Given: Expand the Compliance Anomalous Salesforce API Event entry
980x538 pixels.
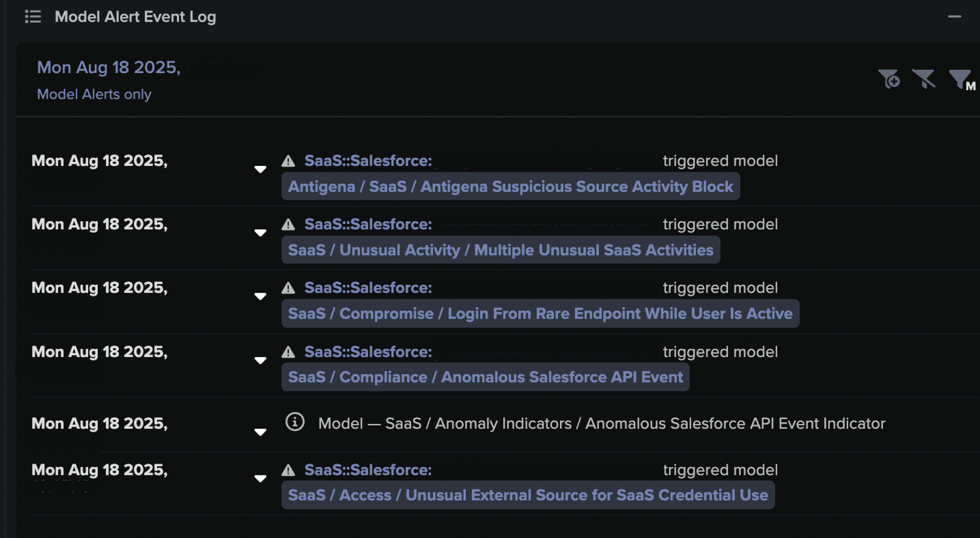Looking at the screenshot, I should point(260,360).
